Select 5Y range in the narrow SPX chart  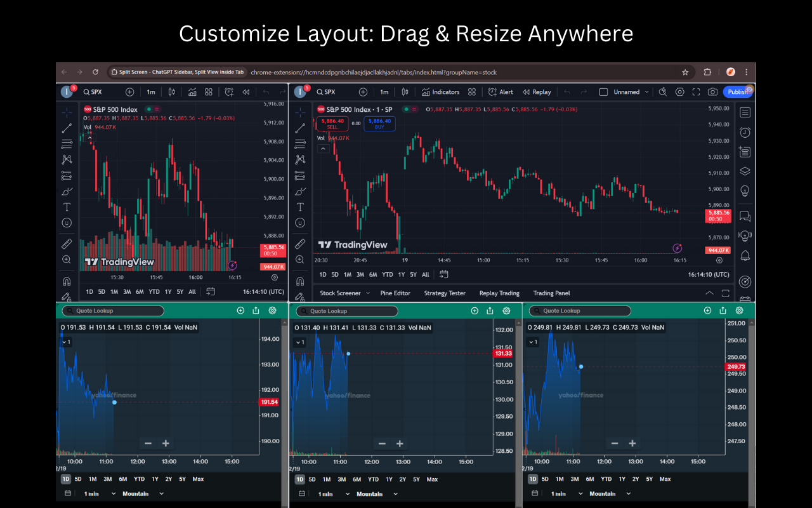pos(180,292)
